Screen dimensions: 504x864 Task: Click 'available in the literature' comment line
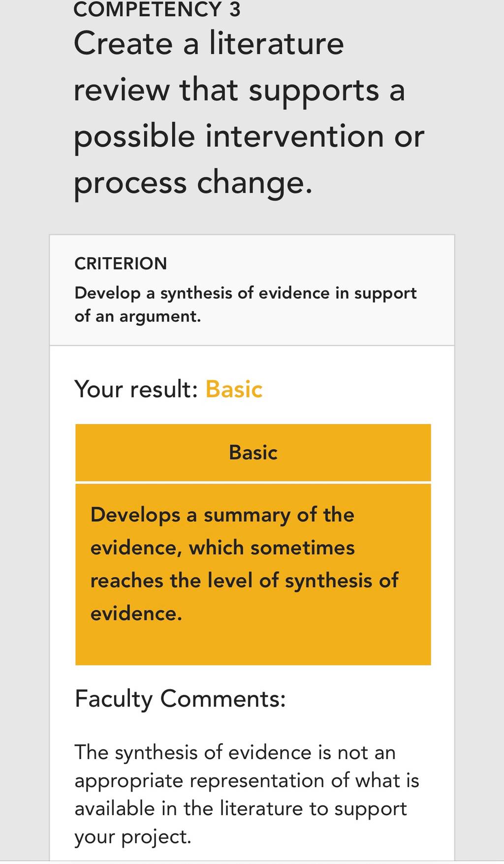click(241, 809)
